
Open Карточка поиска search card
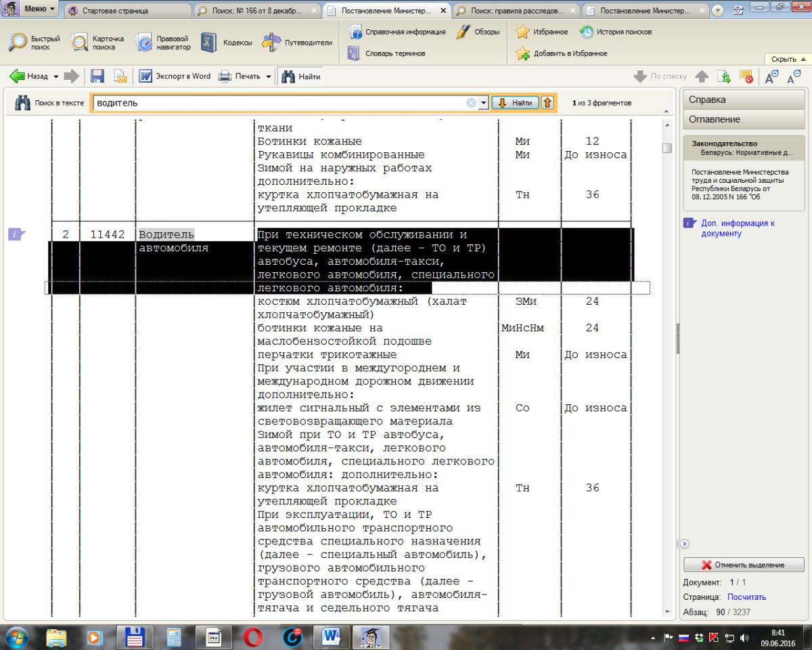[99, 43]
